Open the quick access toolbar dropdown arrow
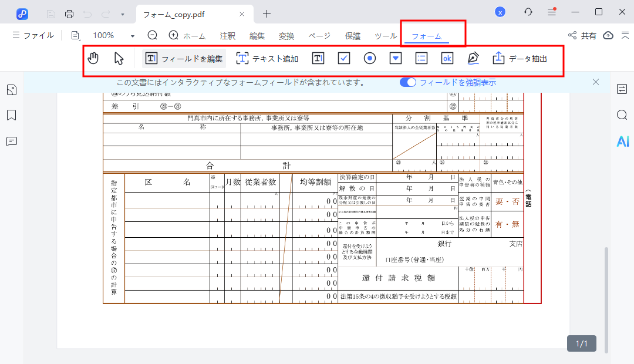This screenshot has width=634, height=364. coord(122,14)
